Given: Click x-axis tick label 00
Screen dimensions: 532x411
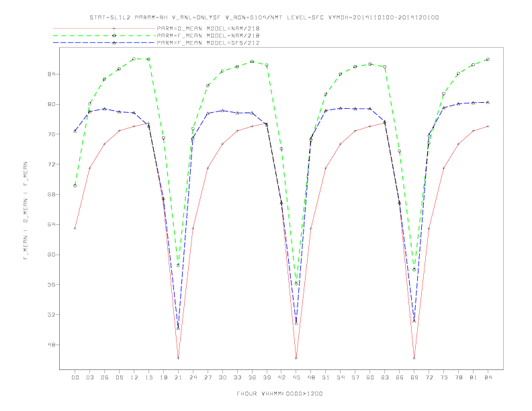Looking at the screenshot, I should pyautogui.click(x=75, y=377).
